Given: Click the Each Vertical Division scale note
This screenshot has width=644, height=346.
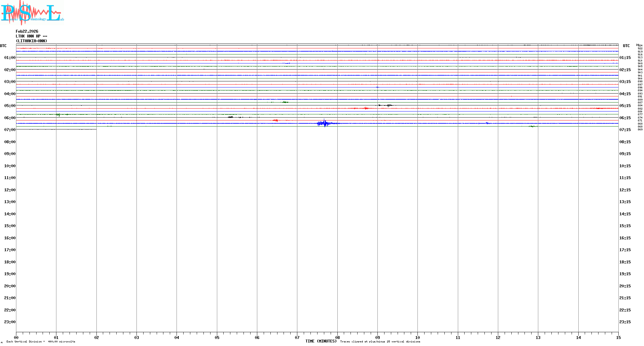Looking at the screenshot, I should 41,342.
